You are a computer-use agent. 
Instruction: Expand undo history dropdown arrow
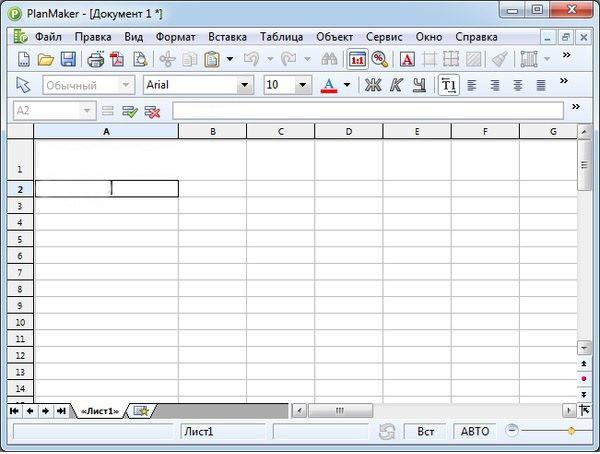pyautogui.click(x=270, y=59)
